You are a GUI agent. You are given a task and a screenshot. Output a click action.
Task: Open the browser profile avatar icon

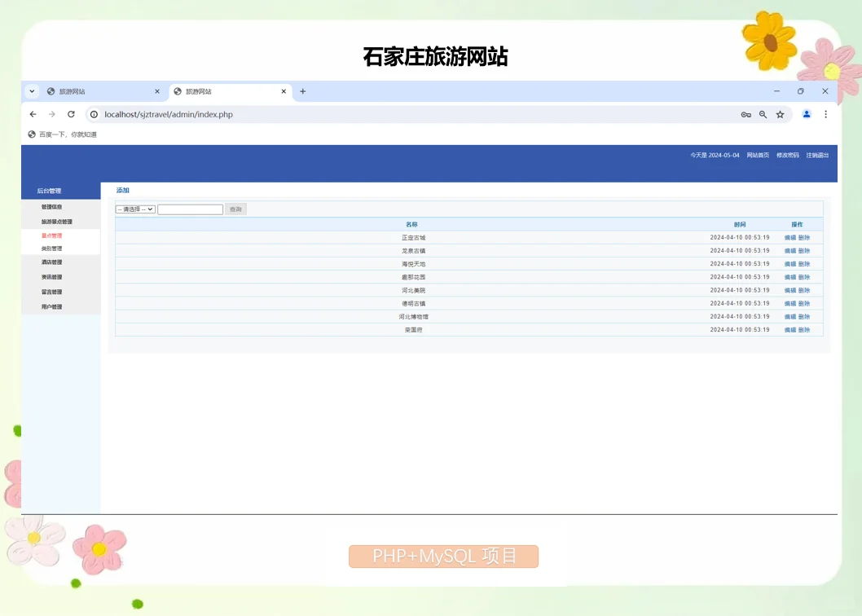[x=807, y=115]
